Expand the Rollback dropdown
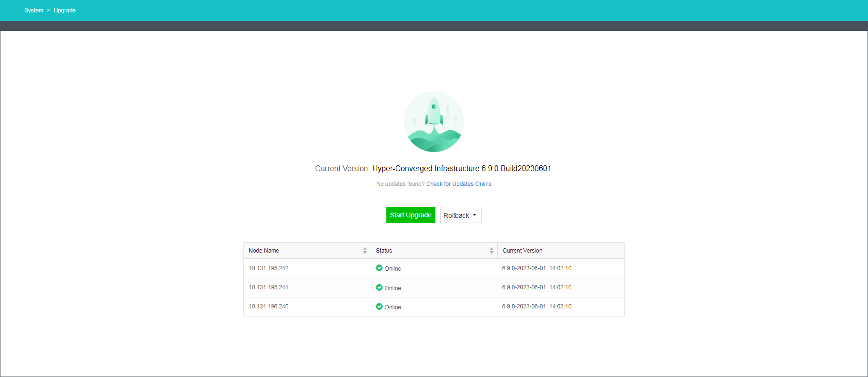 coord(460,215)
